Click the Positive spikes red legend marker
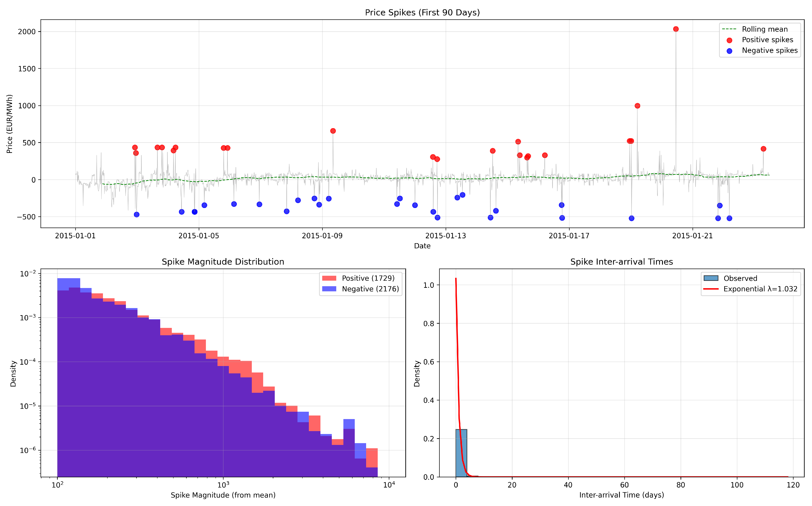The width and height of the screenshot is (812, 506). point(729,40)
